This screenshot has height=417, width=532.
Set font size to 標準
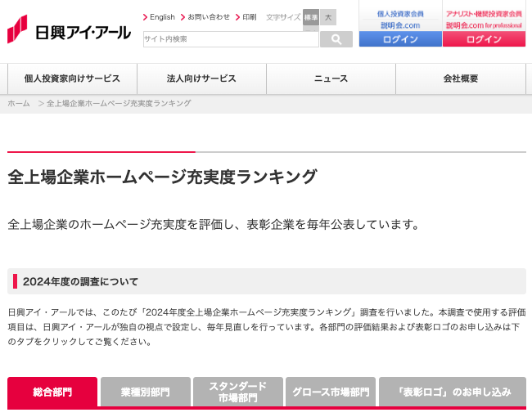tap(311, 17)
